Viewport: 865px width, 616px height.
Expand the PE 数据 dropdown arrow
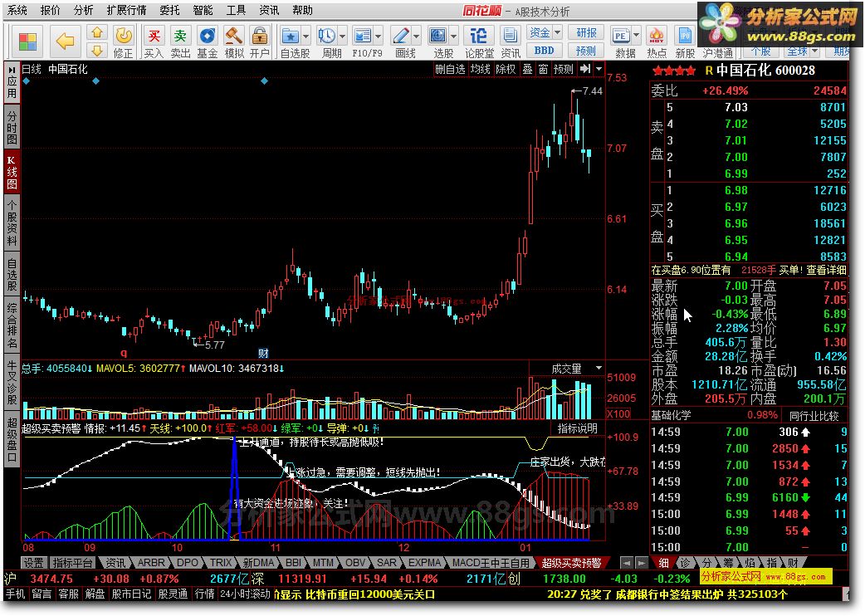coord(636,37)
